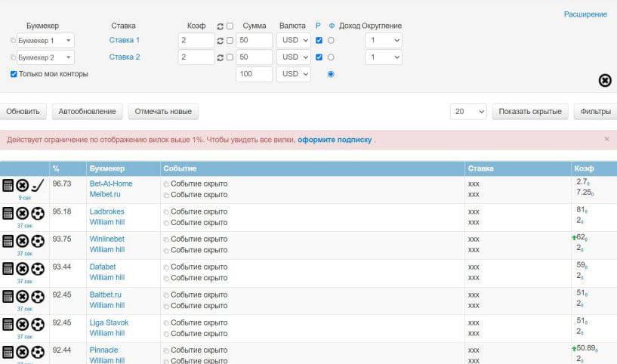Screen dimensions: 617x364
Task: Open the Фильтры panel
Action: tap(595, 111)
